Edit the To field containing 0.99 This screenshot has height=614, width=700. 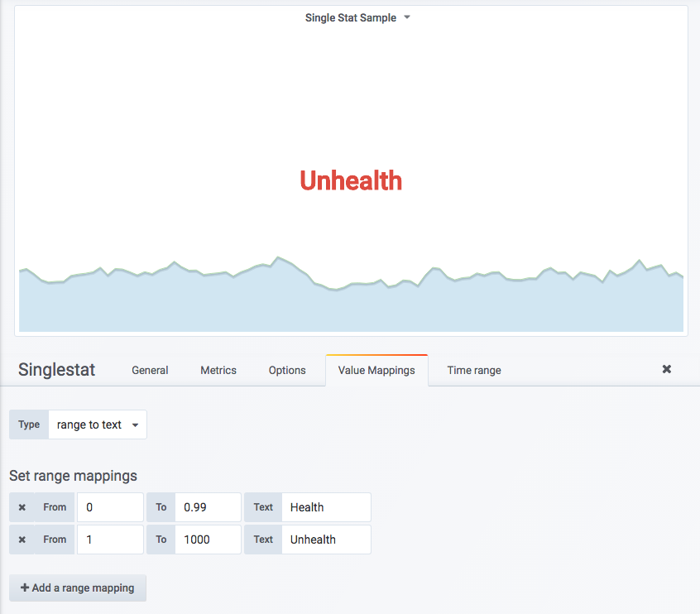[208, 507]
